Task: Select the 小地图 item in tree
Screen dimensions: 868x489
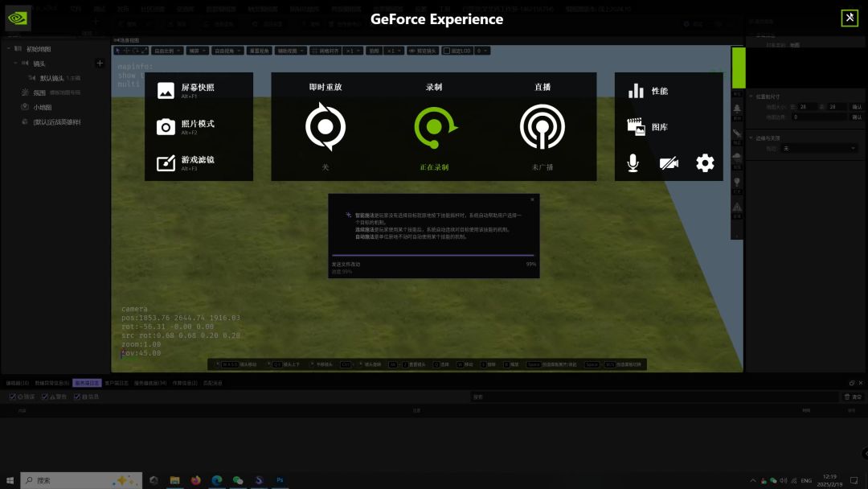Action: tap(42, 107)
